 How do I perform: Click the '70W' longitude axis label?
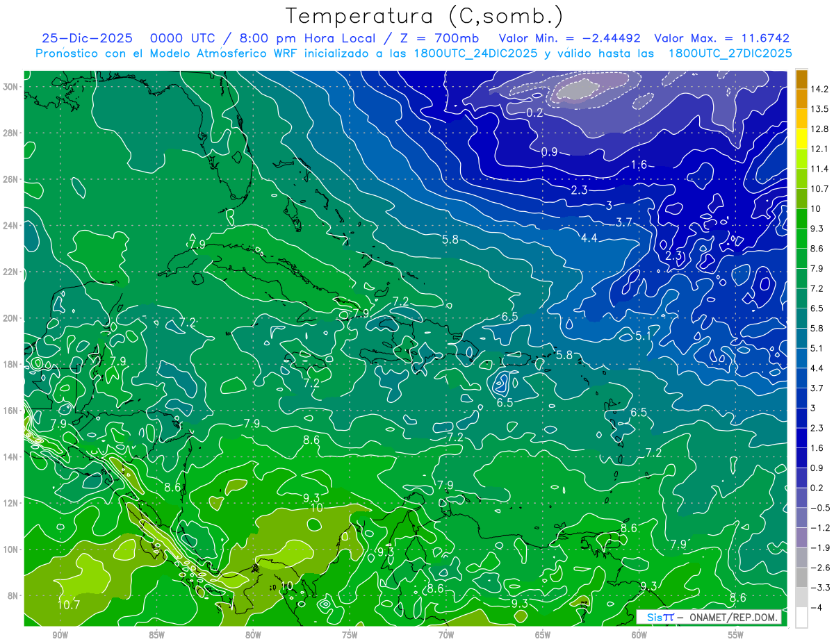click(446, 635)
